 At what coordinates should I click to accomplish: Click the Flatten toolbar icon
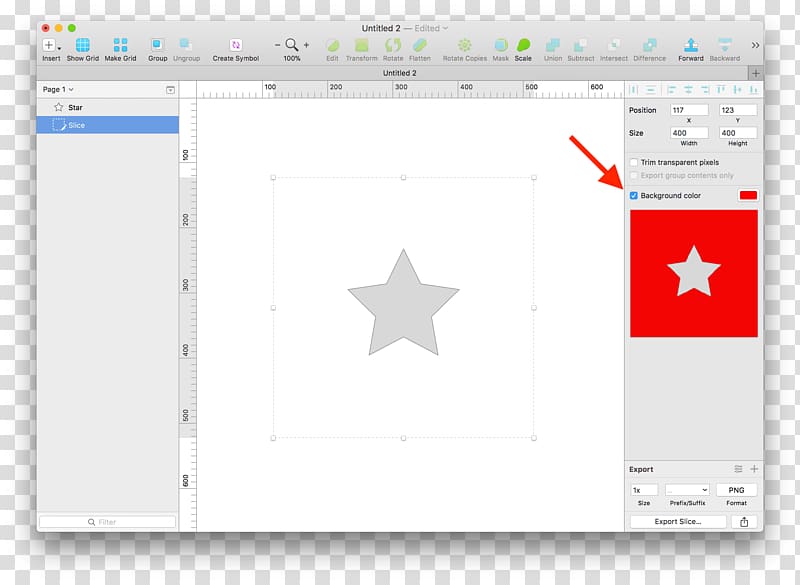point(420,45)
